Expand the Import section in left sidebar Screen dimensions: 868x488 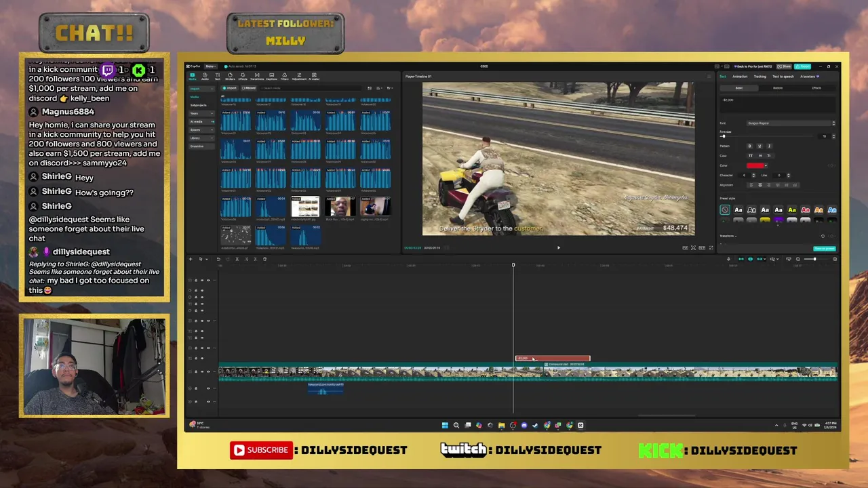point(201,89)
